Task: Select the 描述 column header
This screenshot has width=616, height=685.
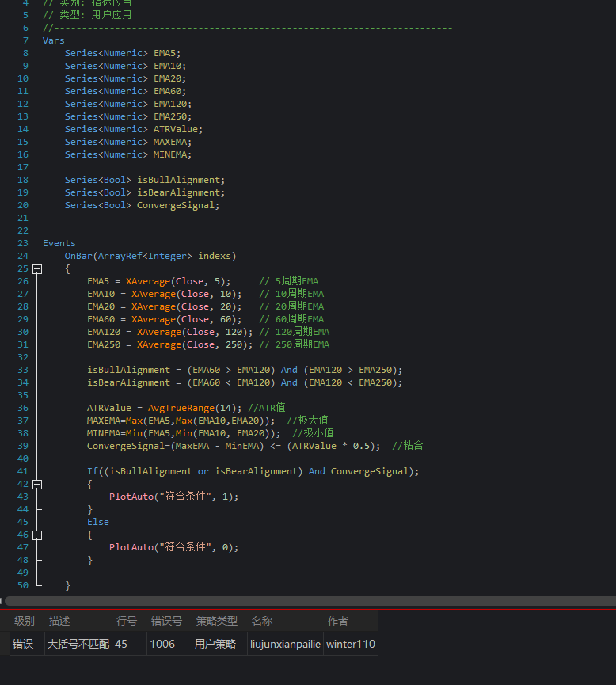Action: pyautogui.click(x=59, y=621)
